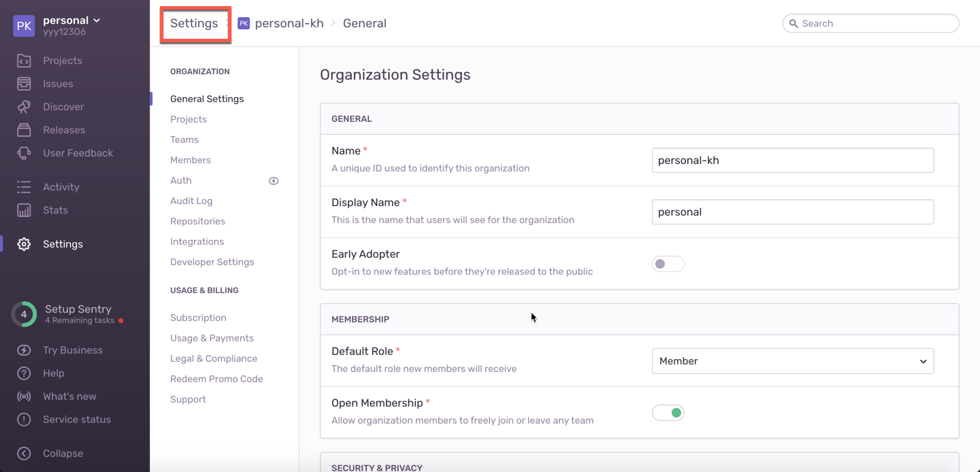Click the Settings breadcrumb link
Viewport: 980px width, 472px height.
pyautogui.click(x=194, y=23)
